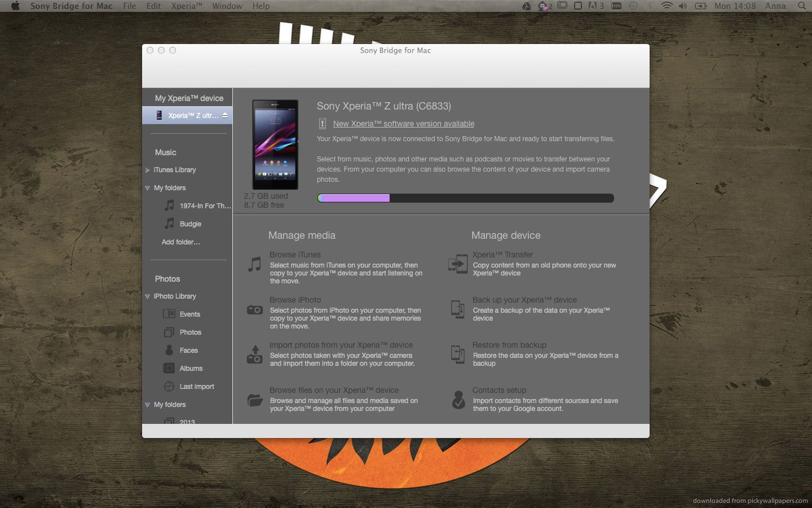Click the New Xperia software version available link
This screenshot has width=812, height=508.
tap(404, 124)
